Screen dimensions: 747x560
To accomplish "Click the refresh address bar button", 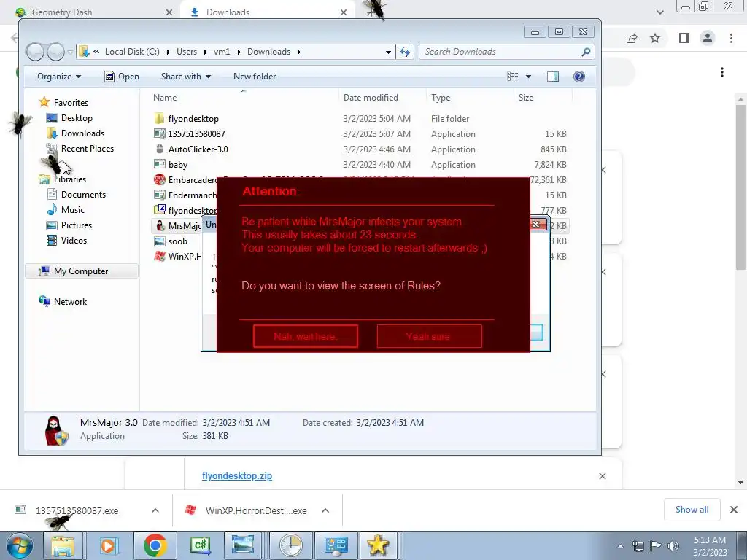I will pos(404,52).
